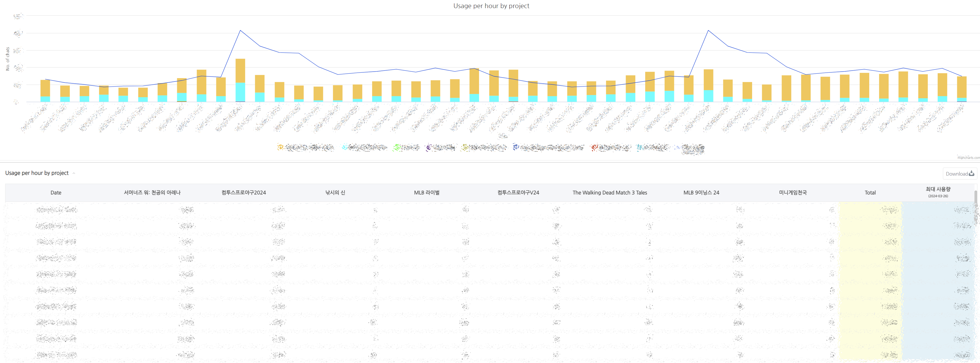Click the MLB 9이닝스 24 column header
The height and width of the screenshot is (363, 980).
[701, 193]
